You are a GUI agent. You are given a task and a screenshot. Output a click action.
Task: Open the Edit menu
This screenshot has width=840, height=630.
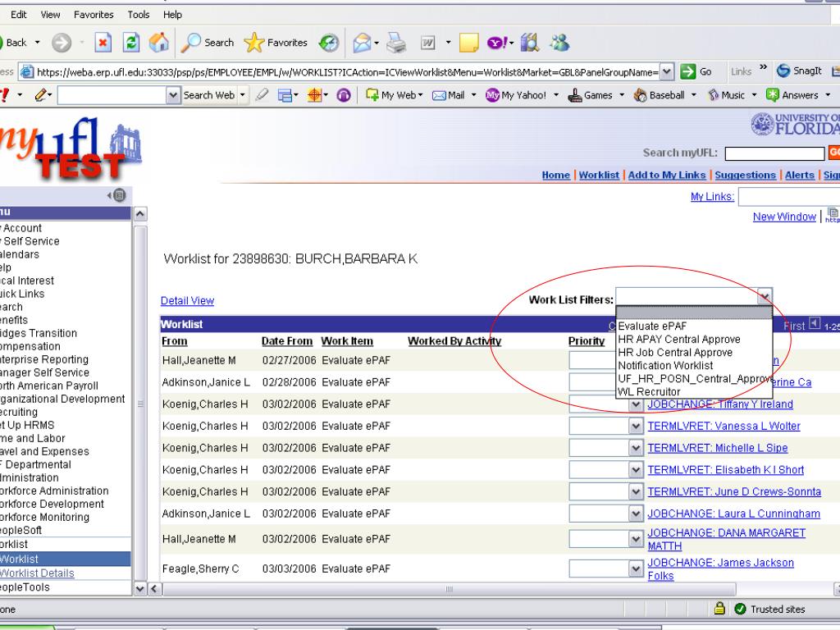(x=18, y=15)
